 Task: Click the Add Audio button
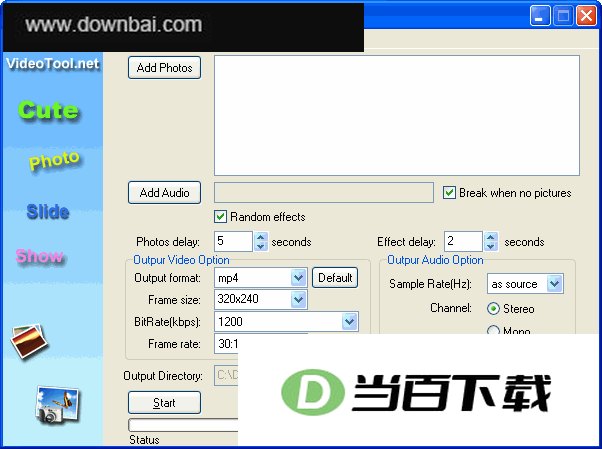tap(164, 192)
